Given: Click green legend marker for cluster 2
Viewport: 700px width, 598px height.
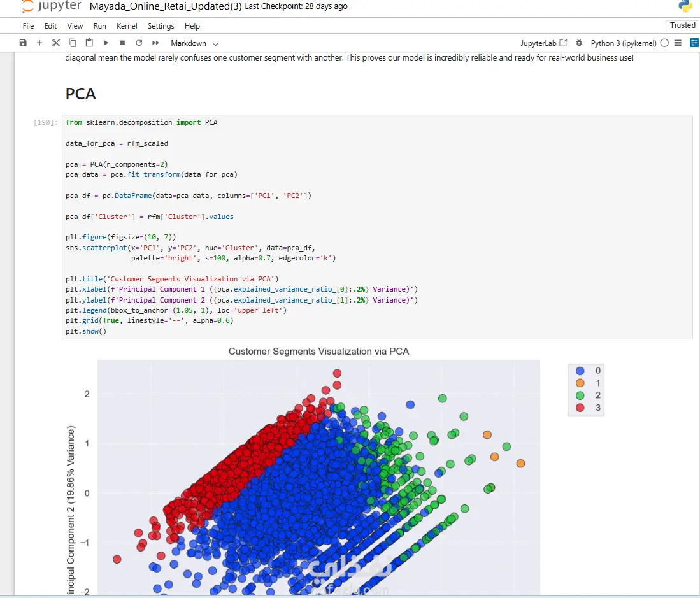Looking at the screenshot, I should click(x=580, y=395).
